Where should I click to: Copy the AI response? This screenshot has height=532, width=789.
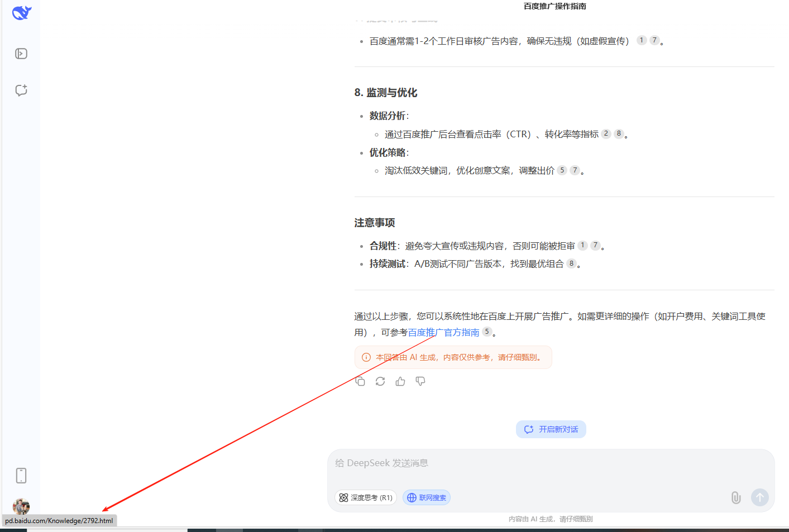tap(360, 381)
